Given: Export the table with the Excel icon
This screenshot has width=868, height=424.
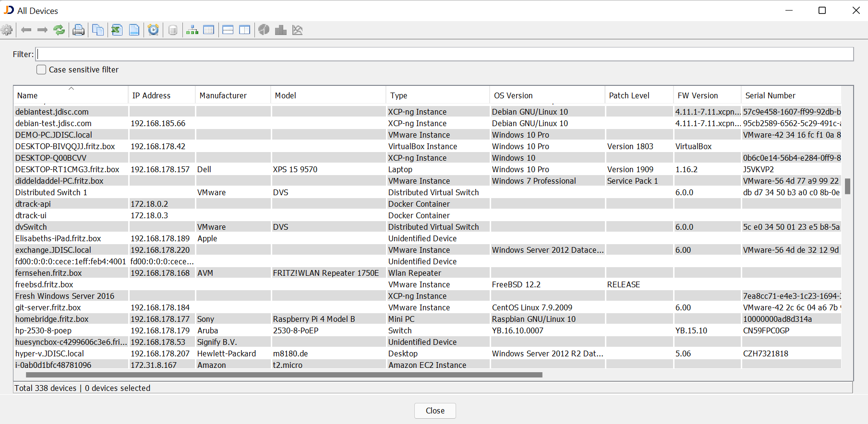Looking at the screenshot, I should point(117,30).
